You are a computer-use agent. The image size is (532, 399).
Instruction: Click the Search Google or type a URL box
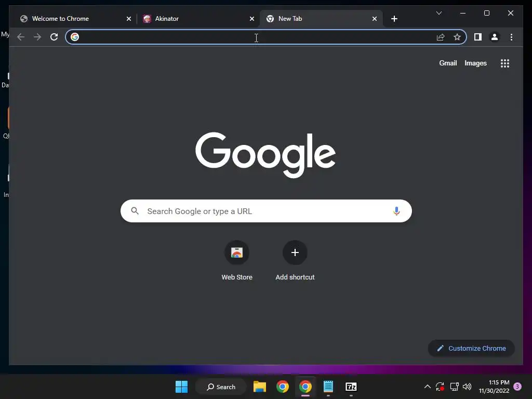coord(266,211)
